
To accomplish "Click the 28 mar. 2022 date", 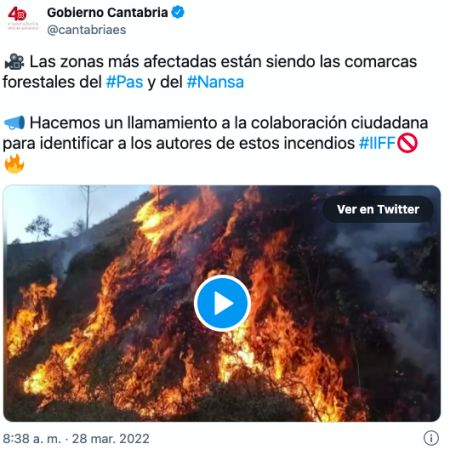I will (x=111, y=439).
